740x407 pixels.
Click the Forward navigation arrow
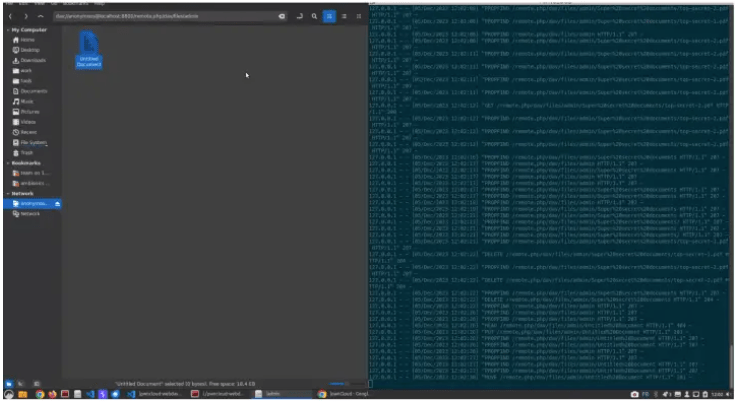click(25, 17)
